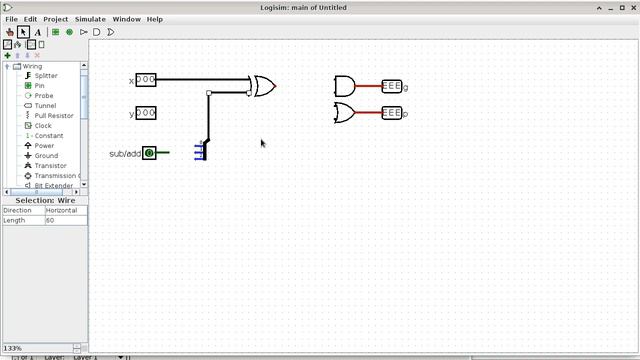Collapse the Wiring library folder
This screenshot has width=640, height=360.
pyautogui.click(x=7, y=66)
